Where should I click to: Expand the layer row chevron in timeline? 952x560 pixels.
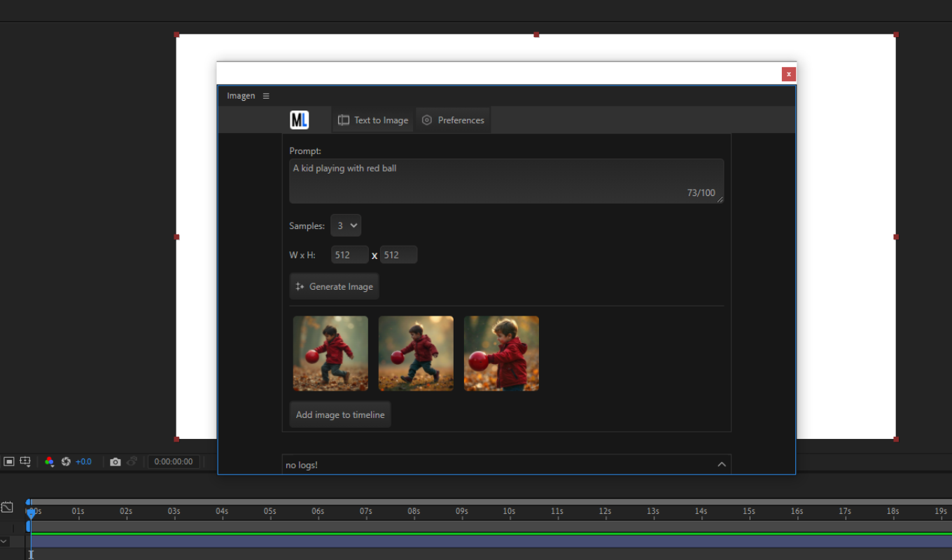(4, 541)
